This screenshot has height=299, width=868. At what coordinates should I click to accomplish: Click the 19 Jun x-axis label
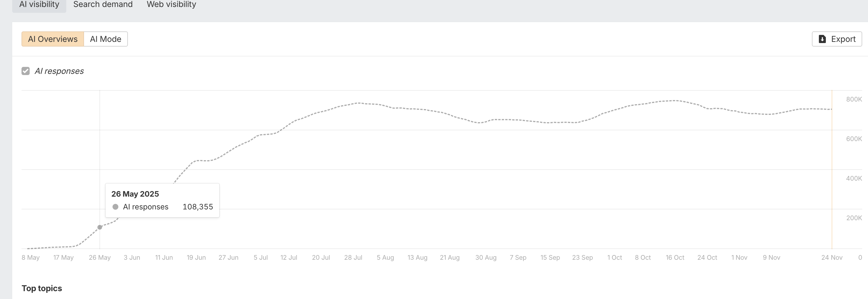pyautogui.click(x=196, y=257)
